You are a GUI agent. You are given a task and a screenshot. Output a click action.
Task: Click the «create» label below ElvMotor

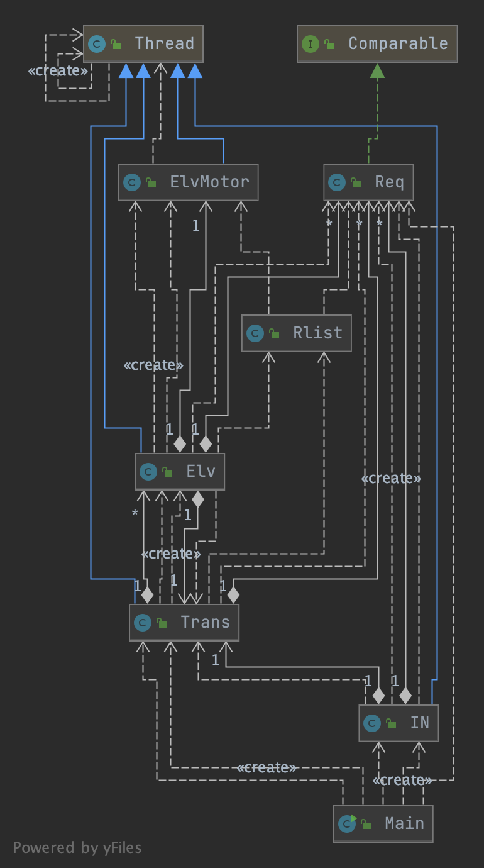[x=153, y=365]
